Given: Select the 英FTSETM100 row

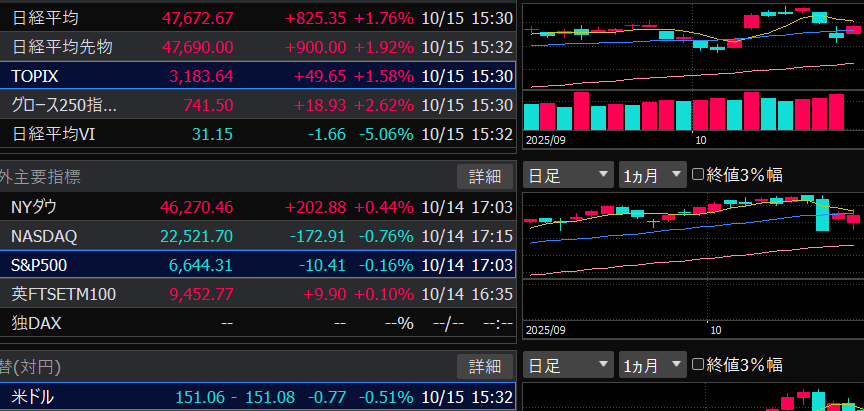Looking at the screenshot, I should pyautogui.click(x=257, y=295).
